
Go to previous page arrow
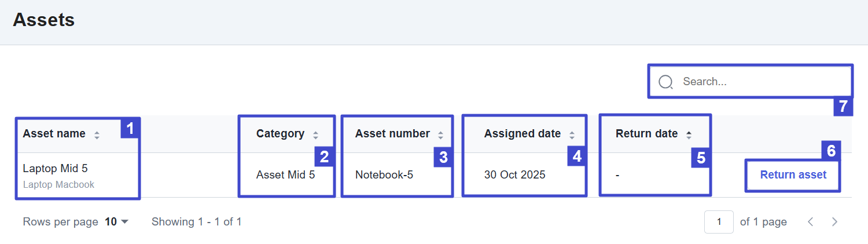[x=811, y=221]
